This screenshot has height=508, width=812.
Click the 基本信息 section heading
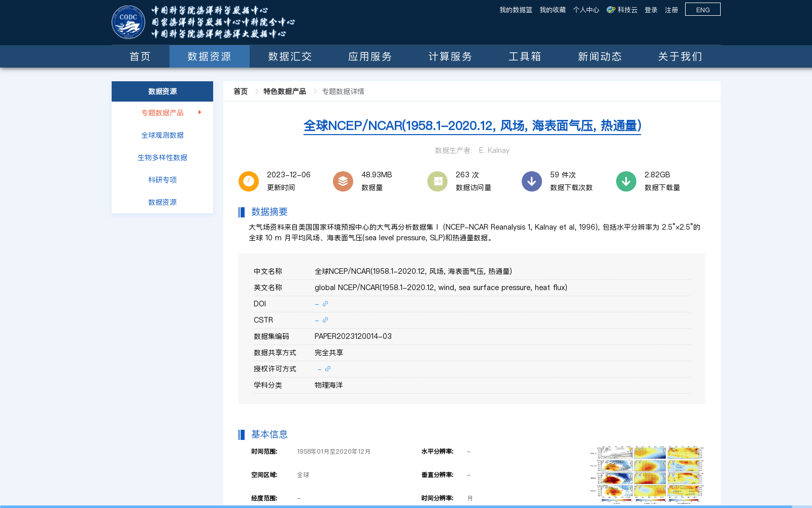(x=269, y=434)
